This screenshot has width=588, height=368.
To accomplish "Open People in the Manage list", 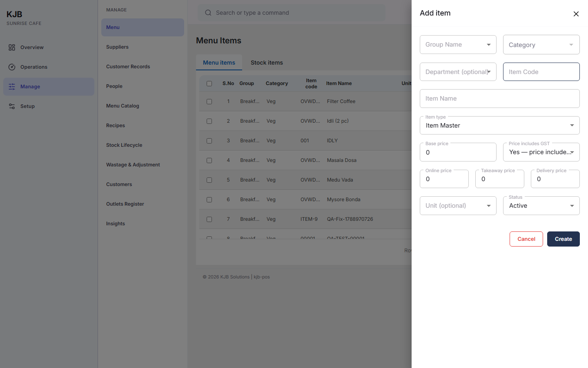I will (x=143, y=86).
